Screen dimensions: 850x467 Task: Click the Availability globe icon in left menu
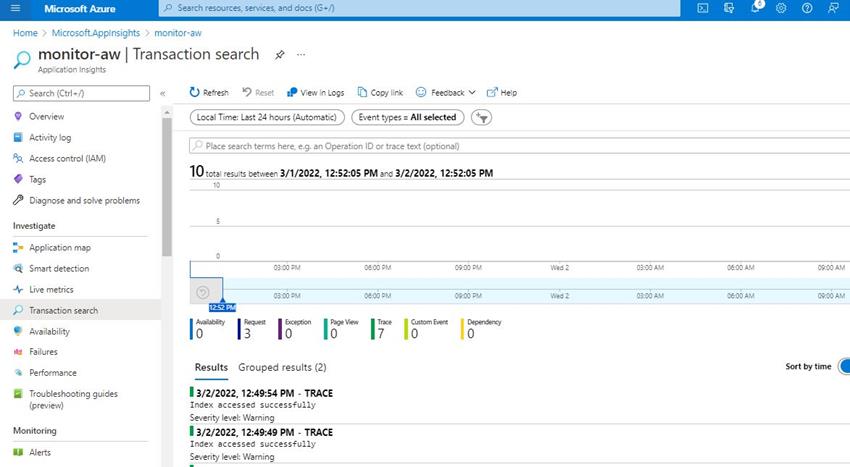click(x=18, y=331)
